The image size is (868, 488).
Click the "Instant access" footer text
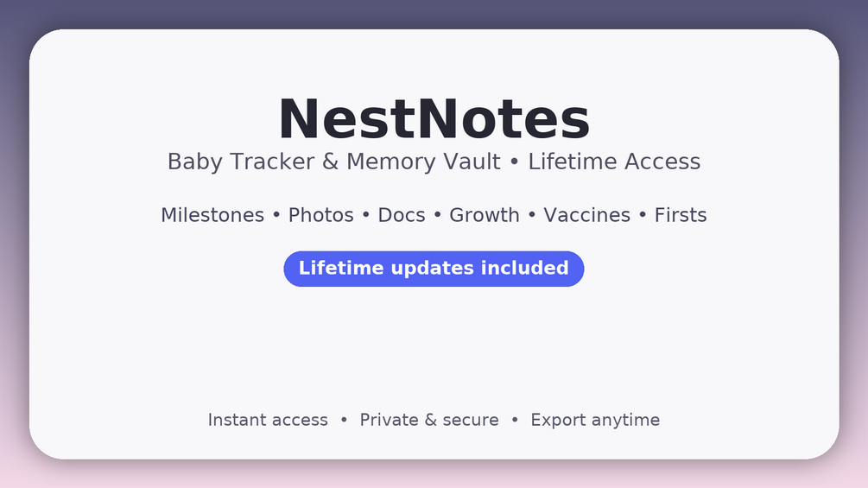coord(268,420)
